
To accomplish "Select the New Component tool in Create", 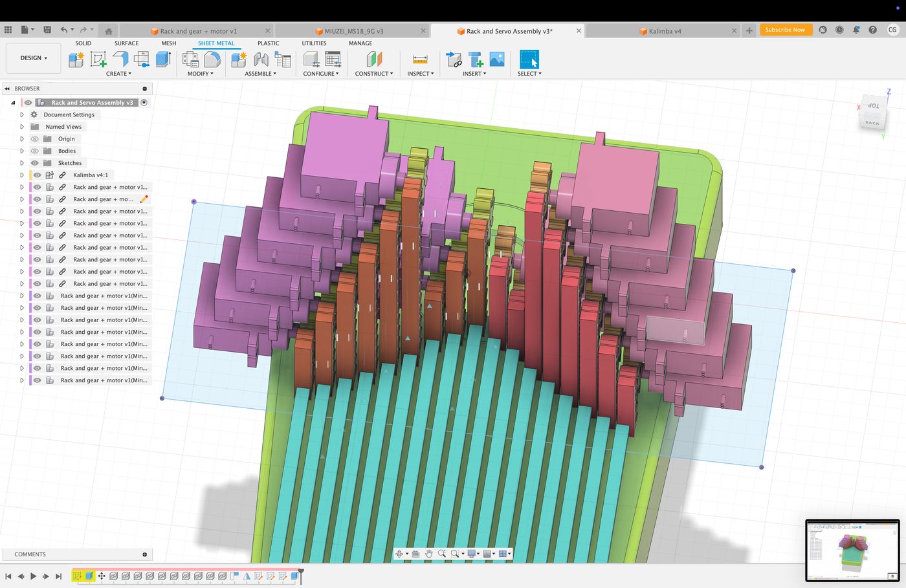I will point(76,60).
